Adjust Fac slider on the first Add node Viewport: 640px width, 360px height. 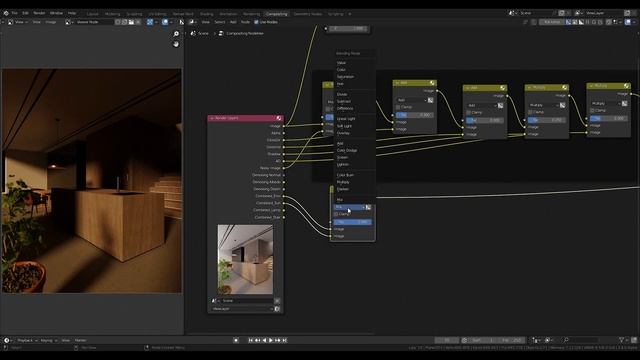click(x=415, y=115)
